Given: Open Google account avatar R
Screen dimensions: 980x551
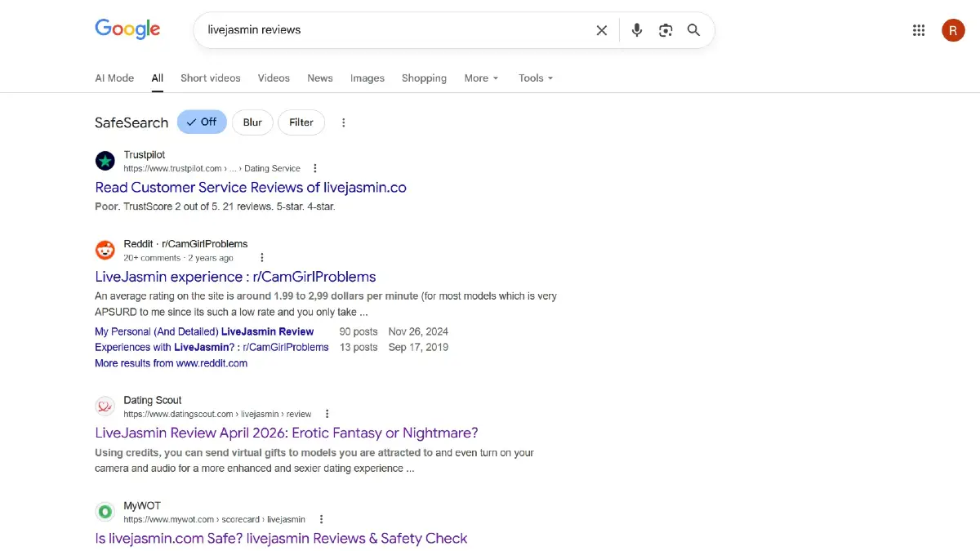Looking at the screenshot, I should point(953,30).
